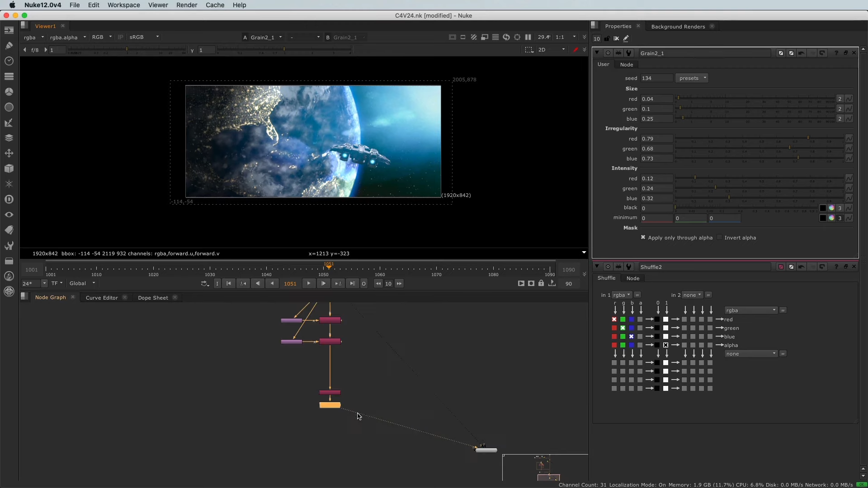Jump to first frame of timeline
The width and height of the screenshot is (868, 488).
coord(229,283)
